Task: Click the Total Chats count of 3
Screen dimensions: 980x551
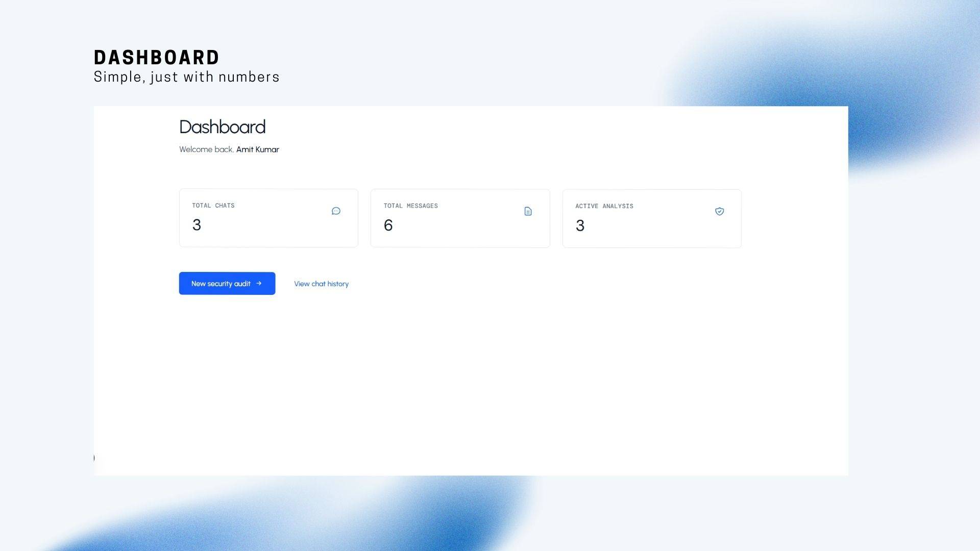Action: tap(197, 225)
